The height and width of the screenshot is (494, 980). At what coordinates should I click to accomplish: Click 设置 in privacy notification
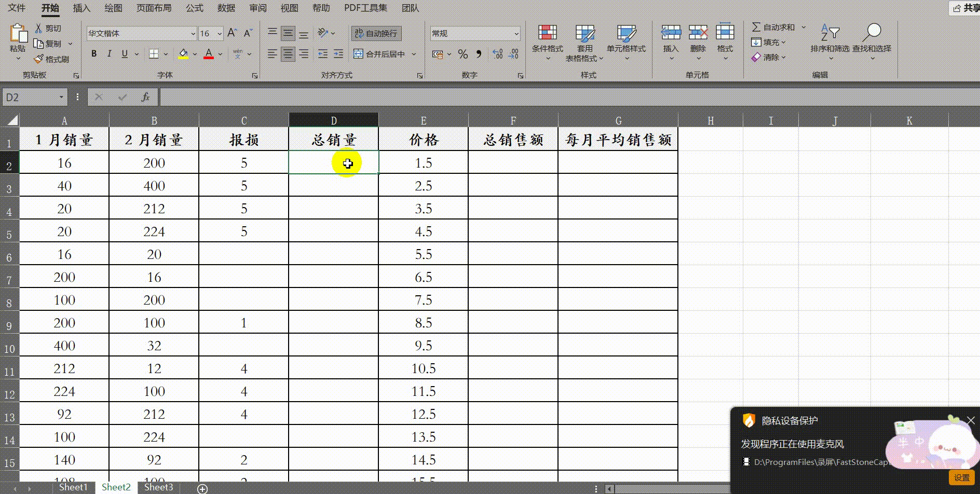962,477
